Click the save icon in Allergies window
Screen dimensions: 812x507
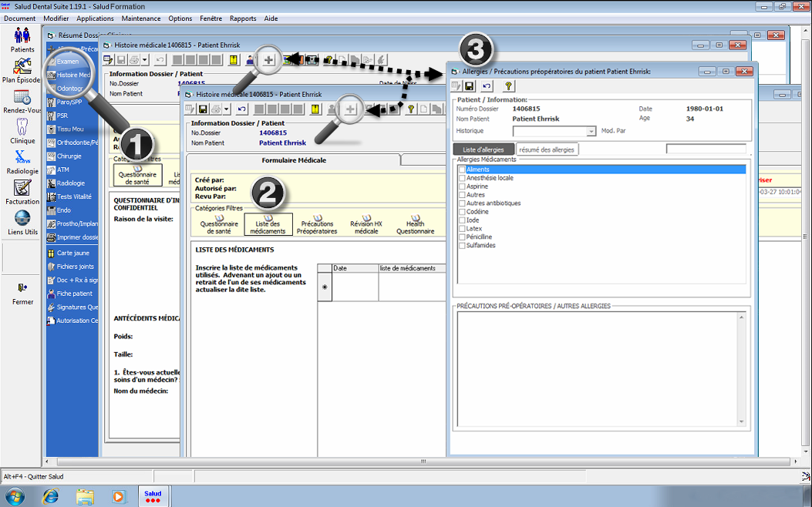pyautogui.click(x=469, y=86)
